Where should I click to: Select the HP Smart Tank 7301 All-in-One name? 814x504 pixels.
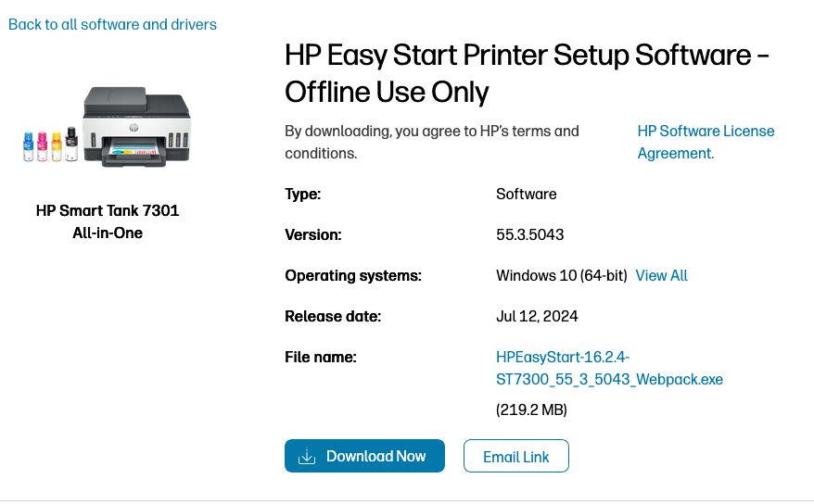tap(108, 221)
